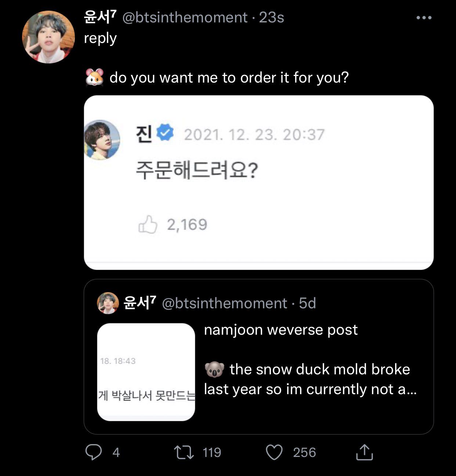456x476 pixels.
Task: Open the @btsinthemoment handle at top
Action: tap(185, 18)
